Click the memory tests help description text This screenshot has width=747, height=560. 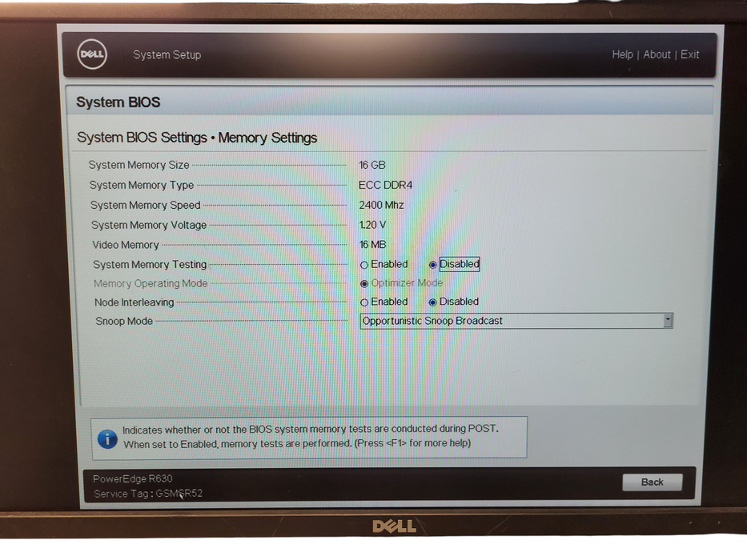310,436
